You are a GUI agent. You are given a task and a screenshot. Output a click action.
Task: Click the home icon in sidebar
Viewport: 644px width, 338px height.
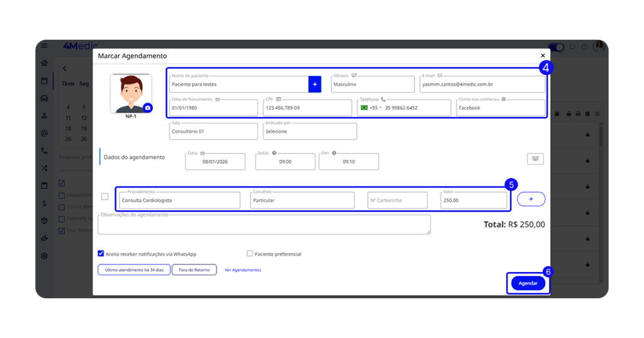[x=44, y=63]
